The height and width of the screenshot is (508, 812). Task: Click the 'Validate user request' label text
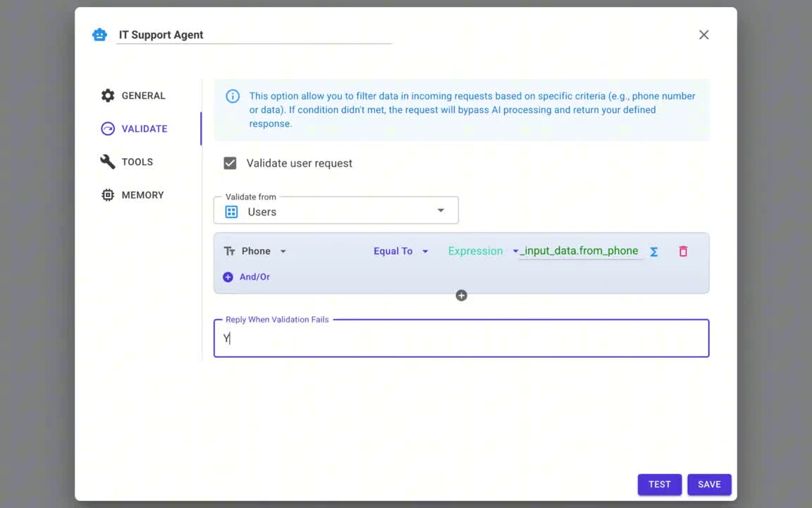(x=300, y=163)
